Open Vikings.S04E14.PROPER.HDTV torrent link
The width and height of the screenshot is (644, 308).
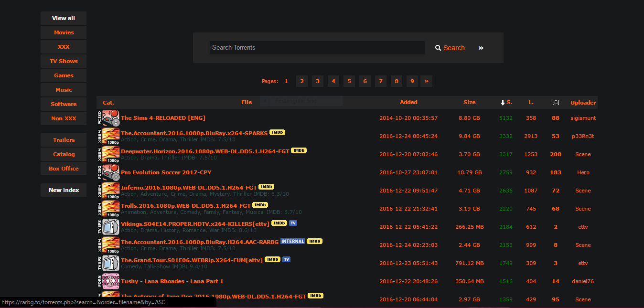click(195, 223)
